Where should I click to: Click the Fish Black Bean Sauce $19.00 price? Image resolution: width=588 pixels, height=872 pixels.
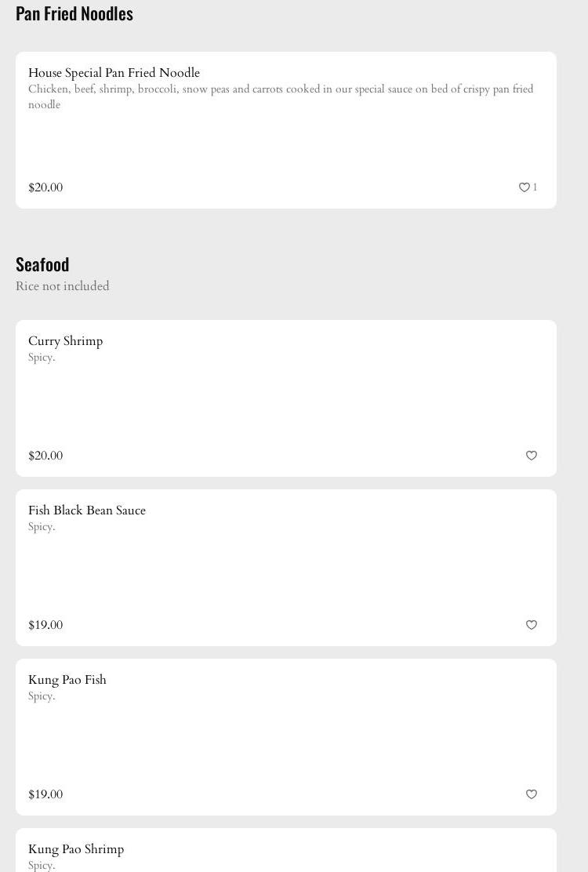point(45,625)
